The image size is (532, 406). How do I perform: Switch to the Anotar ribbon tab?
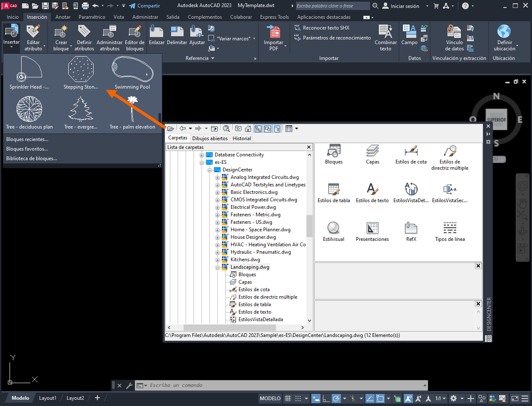63,17
